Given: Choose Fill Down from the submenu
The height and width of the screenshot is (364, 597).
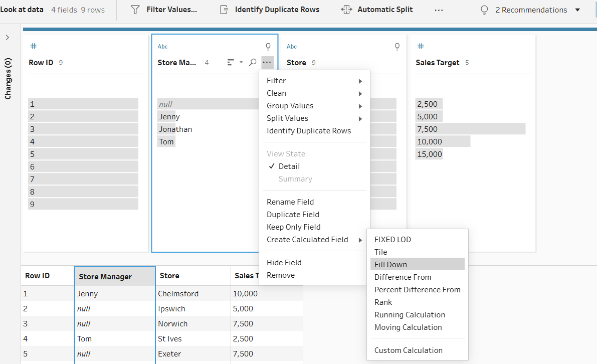Looking at the screenshot, I should tap(391, 265).
